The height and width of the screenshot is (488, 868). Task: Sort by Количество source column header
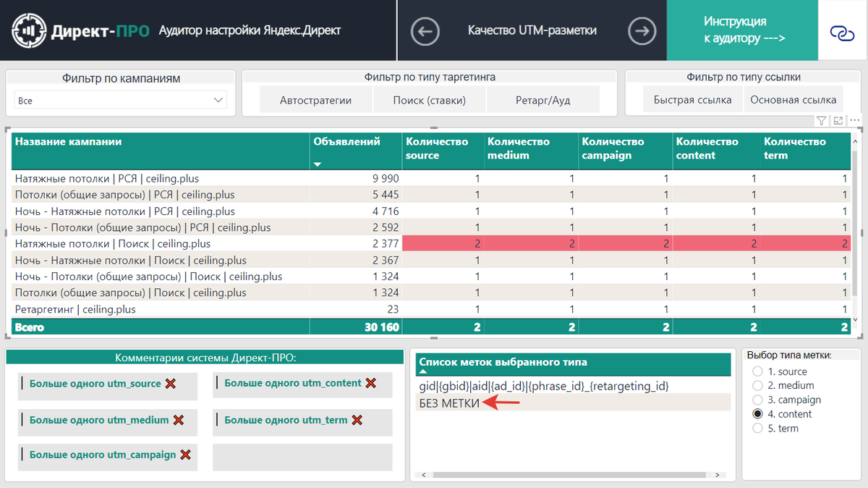coord(443,151)
